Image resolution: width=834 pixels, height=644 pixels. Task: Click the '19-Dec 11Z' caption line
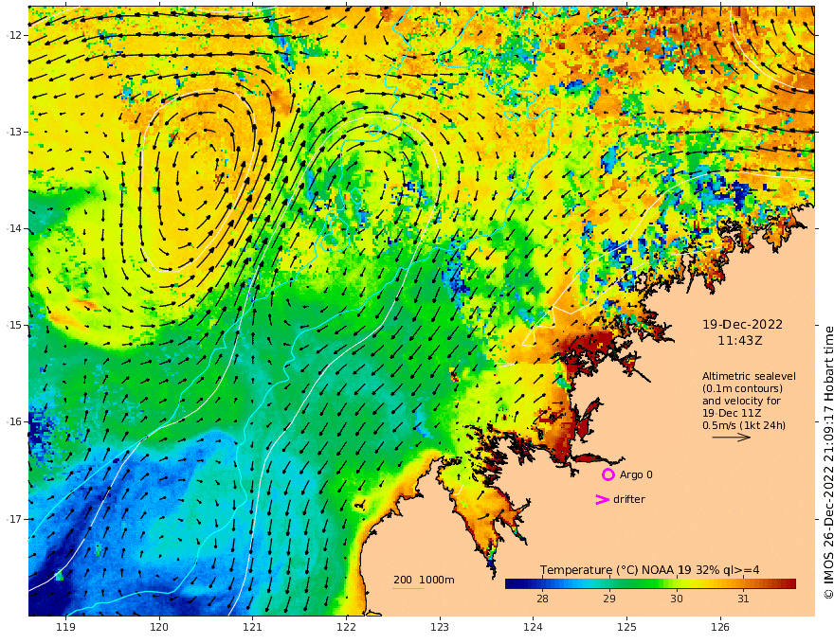click(x=732, y=413)
